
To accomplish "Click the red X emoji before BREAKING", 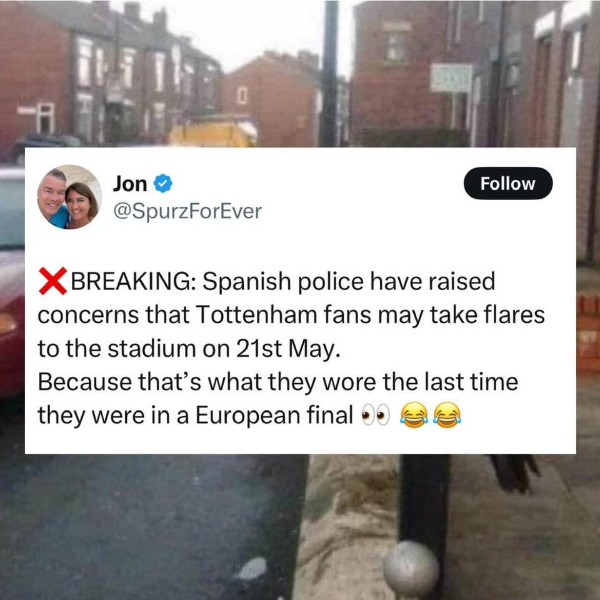I will coord(53,281).
